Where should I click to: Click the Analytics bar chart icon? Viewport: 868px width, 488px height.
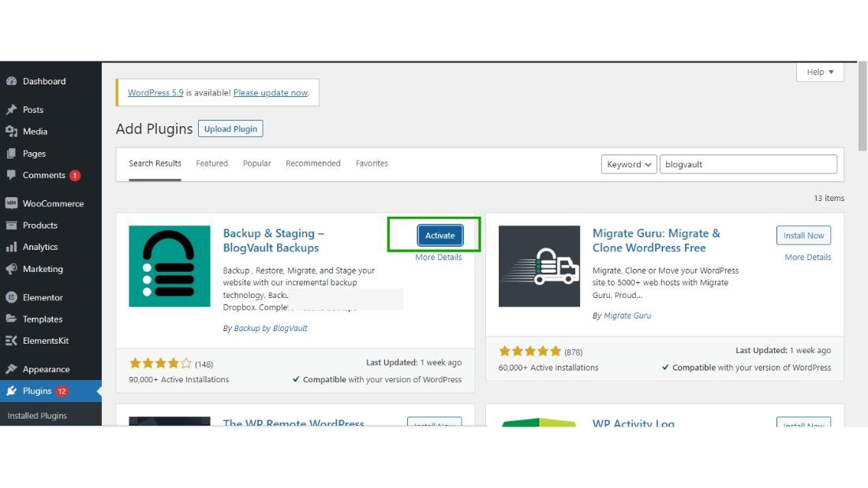(11, 247)
